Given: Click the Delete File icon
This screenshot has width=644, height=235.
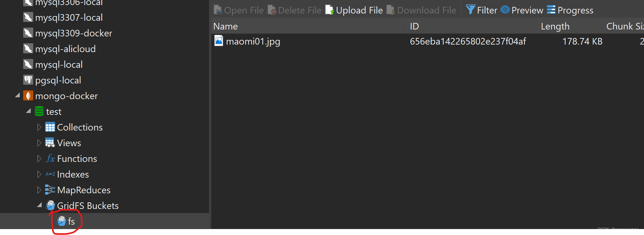Looking at the screenshot, I should (x=271, y=10).
